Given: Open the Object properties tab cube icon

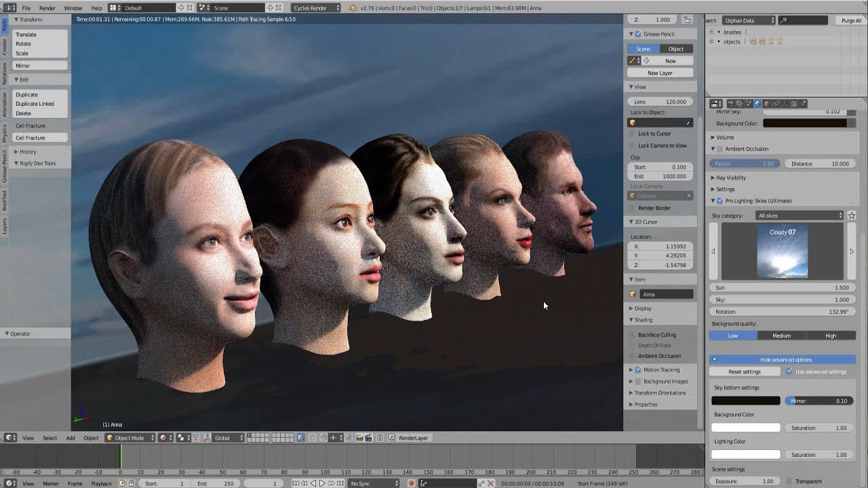Looking at the screenshot, I should 767,104.
